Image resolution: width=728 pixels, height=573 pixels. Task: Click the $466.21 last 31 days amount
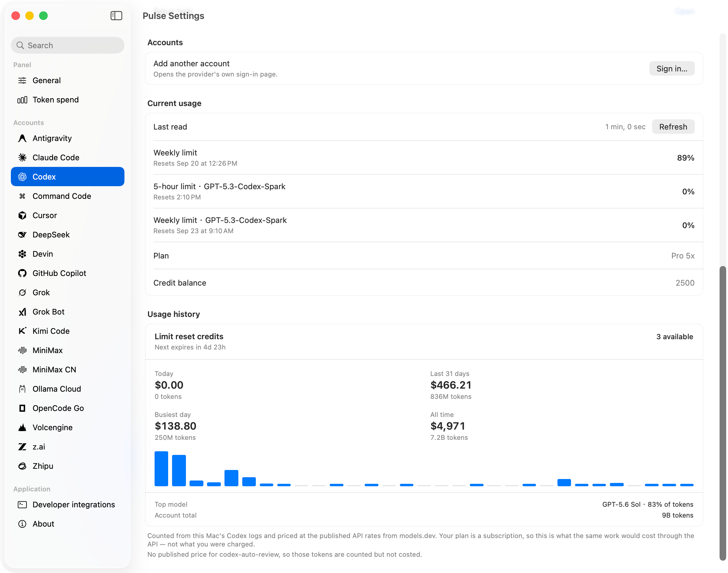pos(450,385)
